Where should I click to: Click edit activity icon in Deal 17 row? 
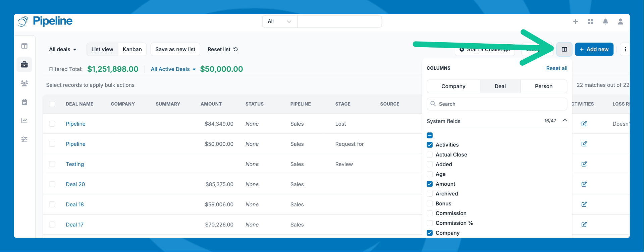click(x=584, y=224)
